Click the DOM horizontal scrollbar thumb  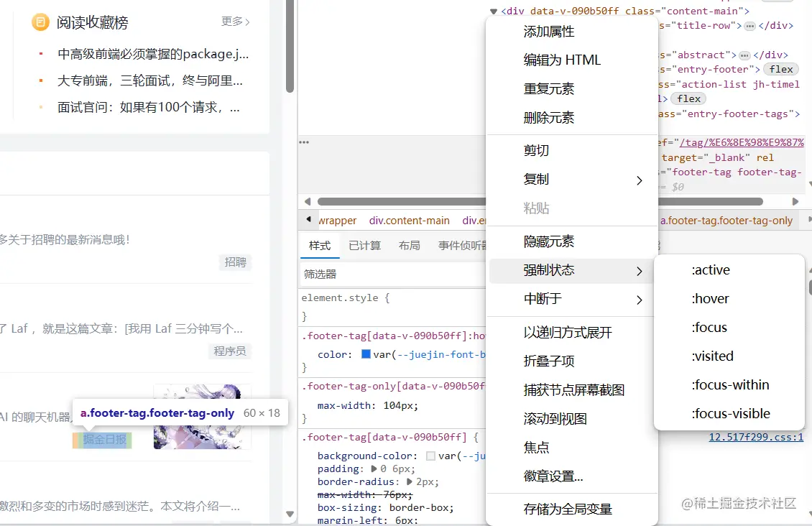(540, 201)
